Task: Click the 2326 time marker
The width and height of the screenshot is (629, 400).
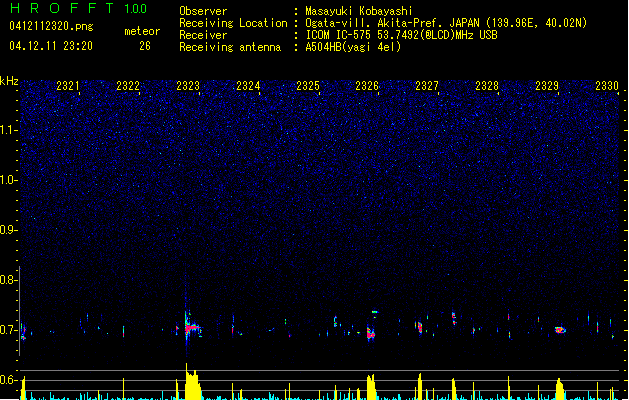Action: pos(367,86)
